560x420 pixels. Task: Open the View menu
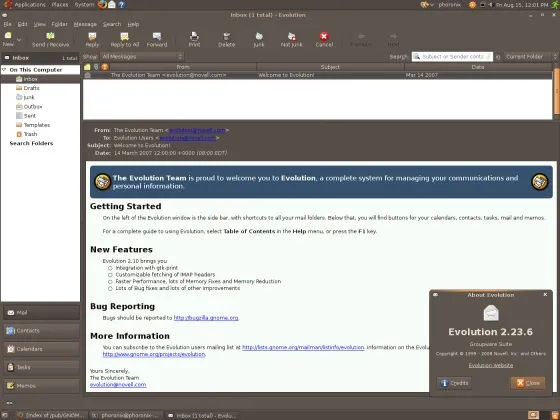(40, 24)
